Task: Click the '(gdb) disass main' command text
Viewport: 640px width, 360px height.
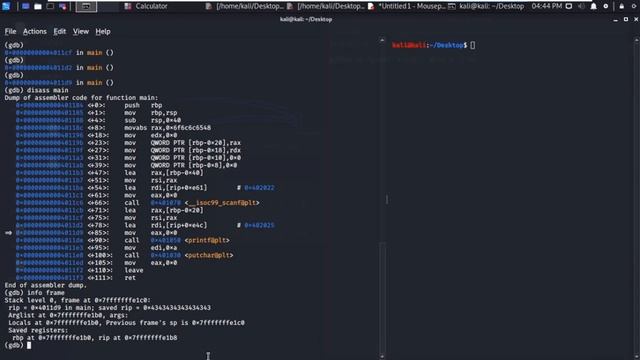Action: tap(37, 90)
